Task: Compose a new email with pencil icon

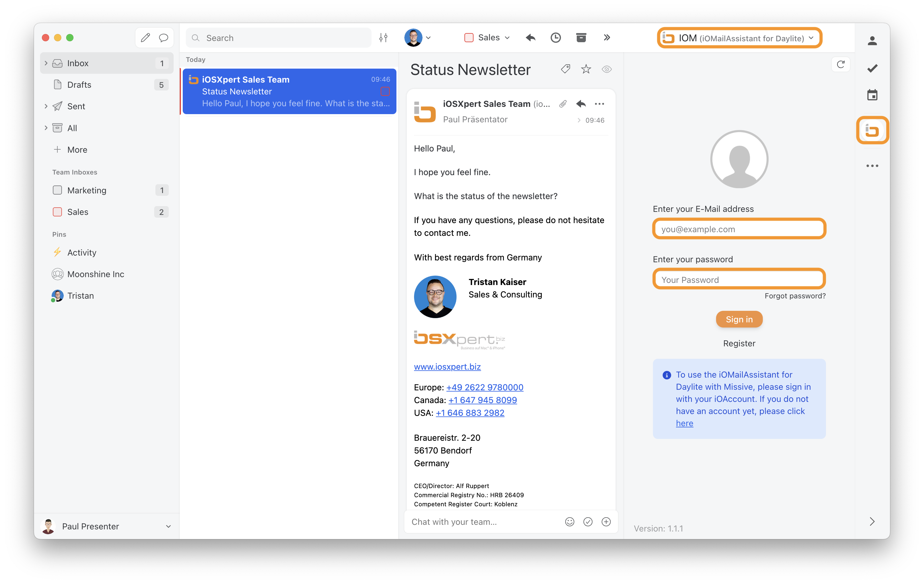Action: (x=145, y=38)
